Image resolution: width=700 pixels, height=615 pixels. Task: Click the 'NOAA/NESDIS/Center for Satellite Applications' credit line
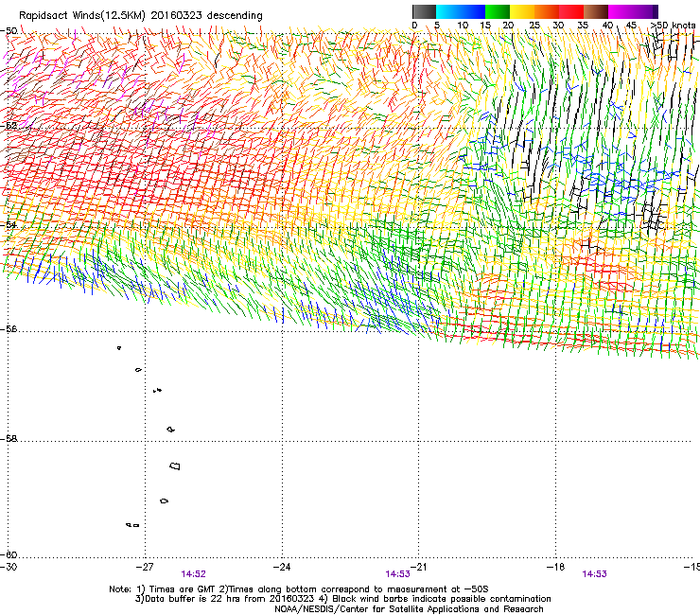409,609
